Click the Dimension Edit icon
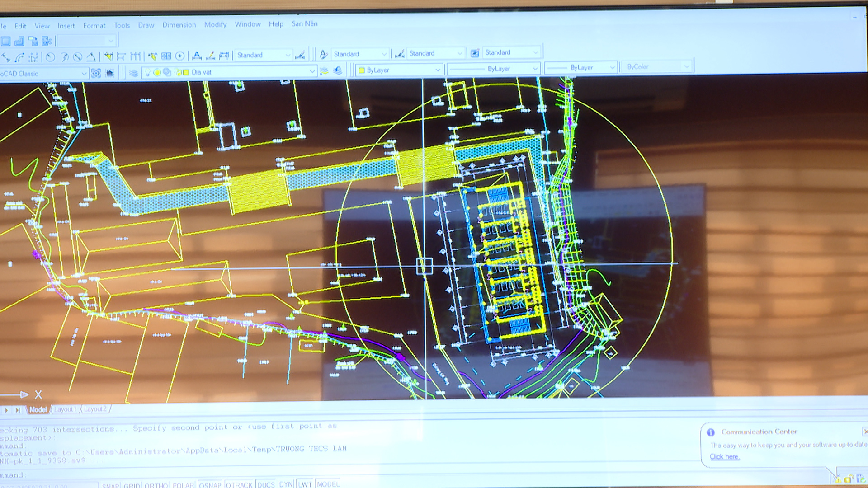The image size is (868, 488). coord(197,56)
